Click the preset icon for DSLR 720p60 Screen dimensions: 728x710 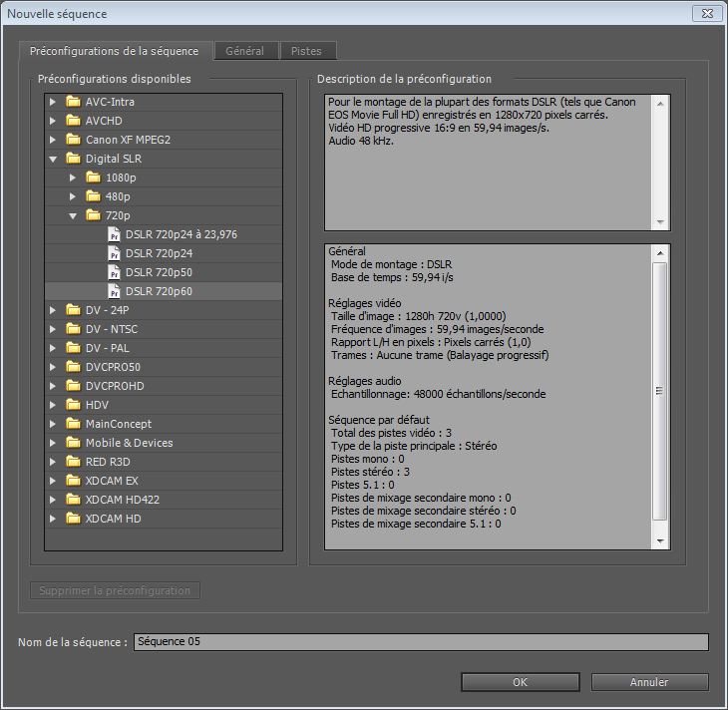click(114, 291)
